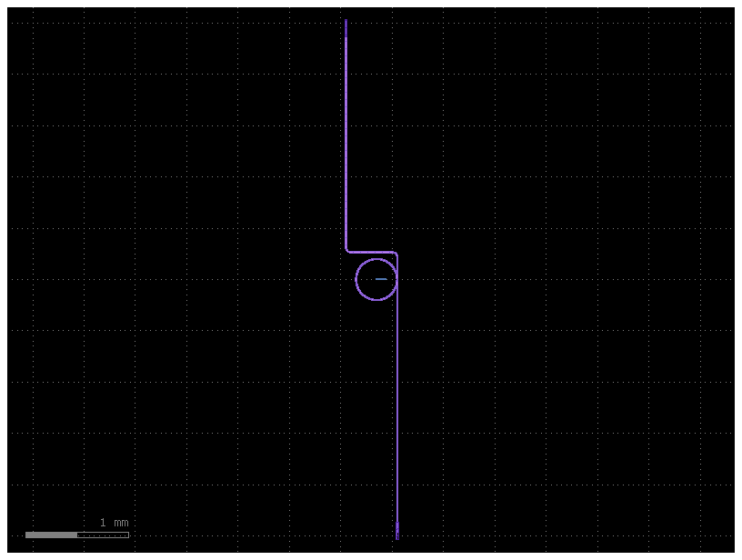Click the left edge of the circular pad

[356, 280]
